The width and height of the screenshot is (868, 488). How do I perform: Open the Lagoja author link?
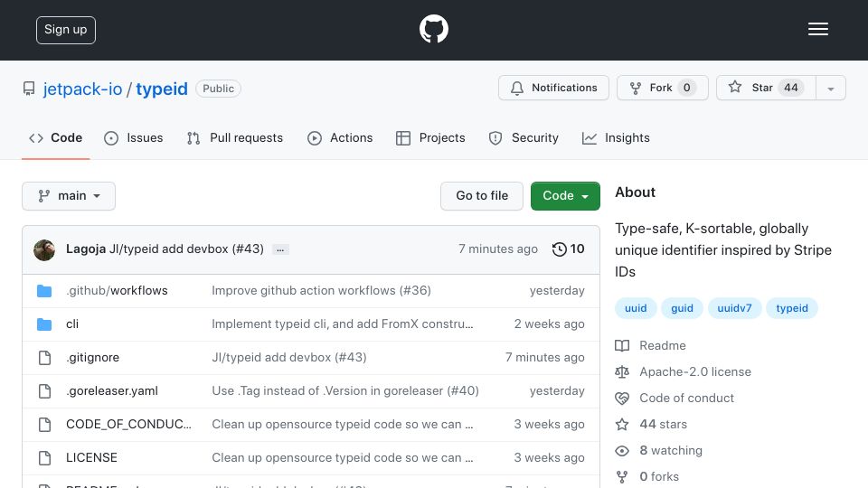86,249
